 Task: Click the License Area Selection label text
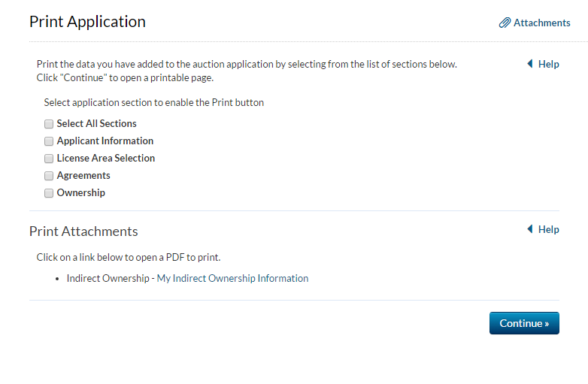pyautogui.click(x=105, y=159)
